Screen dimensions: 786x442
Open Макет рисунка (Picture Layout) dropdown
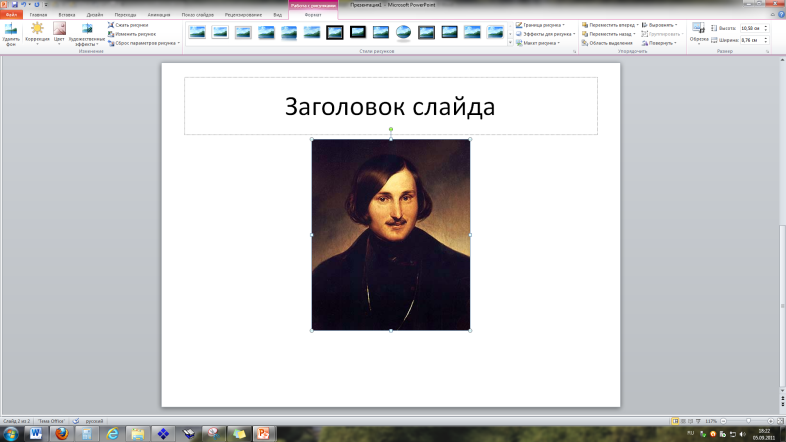(x=538, y=43)
